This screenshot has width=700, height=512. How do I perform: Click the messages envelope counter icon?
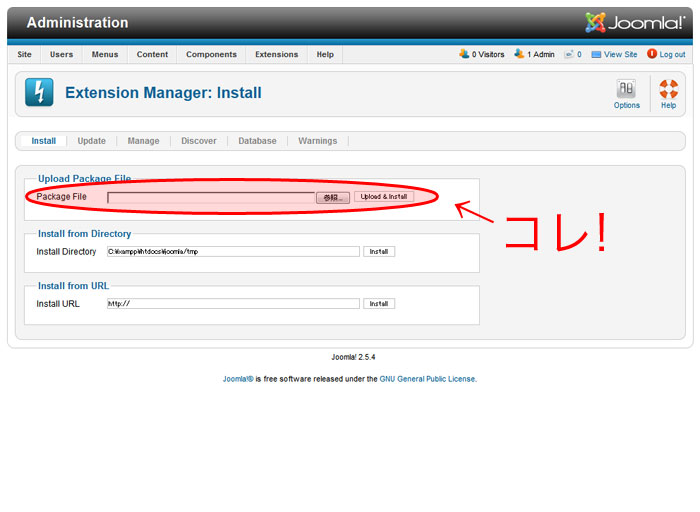click(568, 54)
